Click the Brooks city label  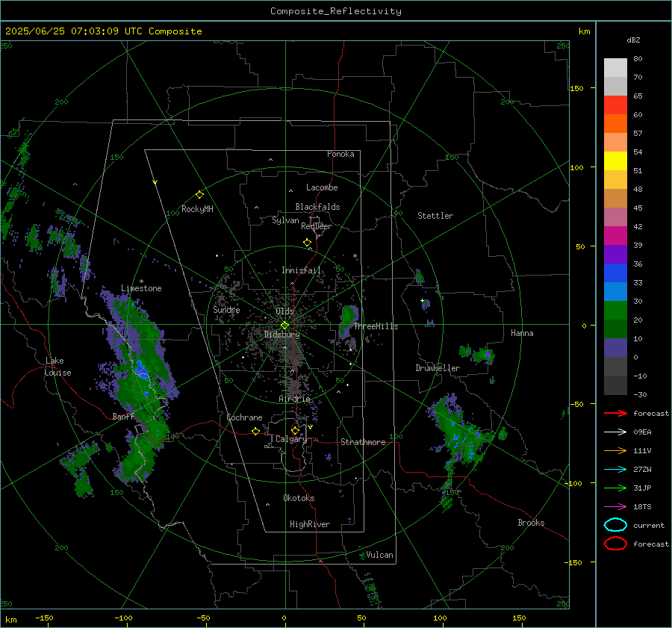(x=531, y=523)
